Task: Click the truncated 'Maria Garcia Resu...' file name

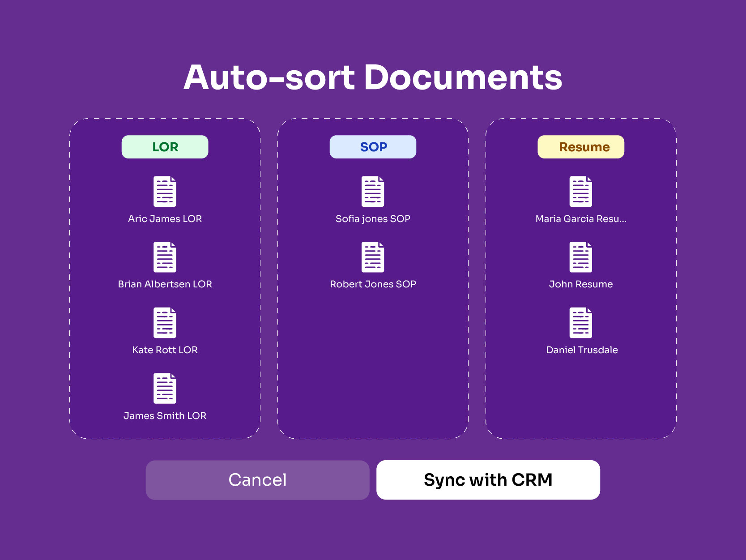Action: point(580,219)
